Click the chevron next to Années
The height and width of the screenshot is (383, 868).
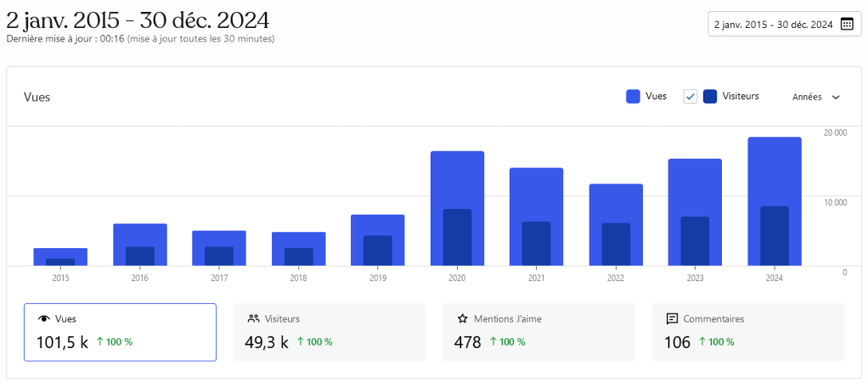click(836, 97)
